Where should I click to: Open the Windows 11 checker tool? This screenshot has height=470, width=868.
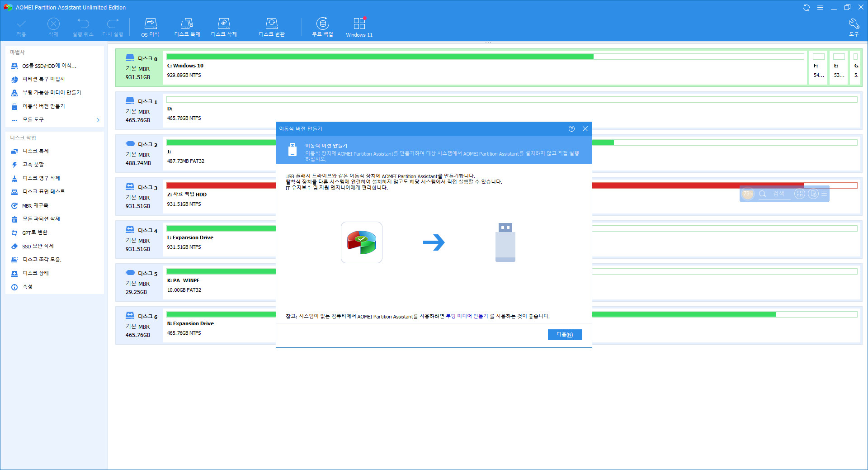pyautogui.click(x=359, y=27)
